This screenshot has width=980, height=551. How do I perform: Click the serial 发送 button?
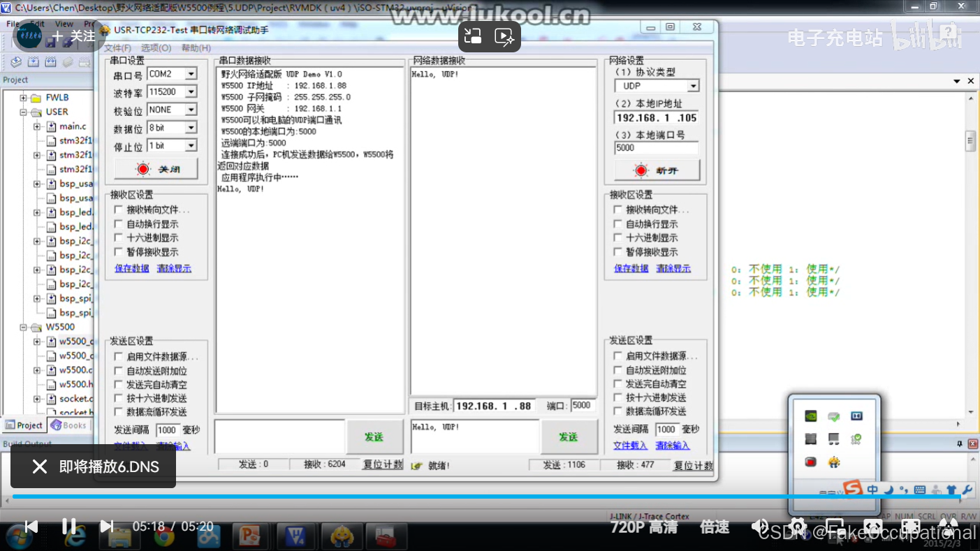(374, 436)
